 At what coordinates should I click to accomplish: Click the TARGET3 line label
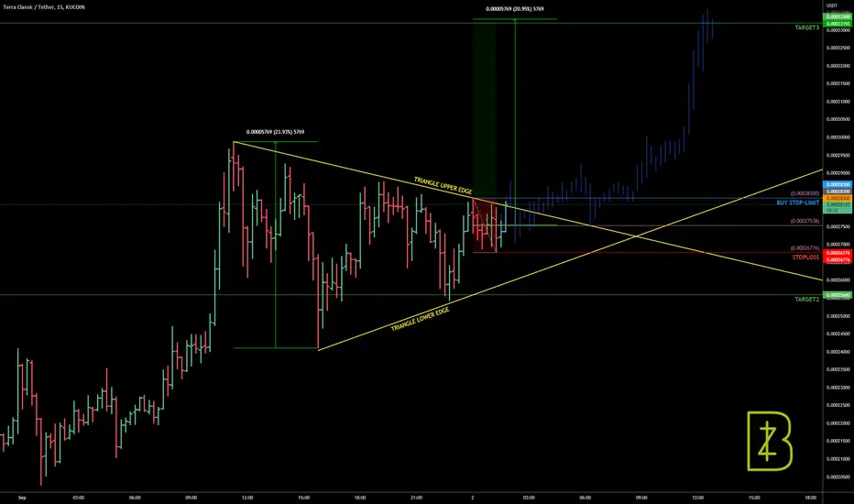pyautogui.click(x=806, y=27)
